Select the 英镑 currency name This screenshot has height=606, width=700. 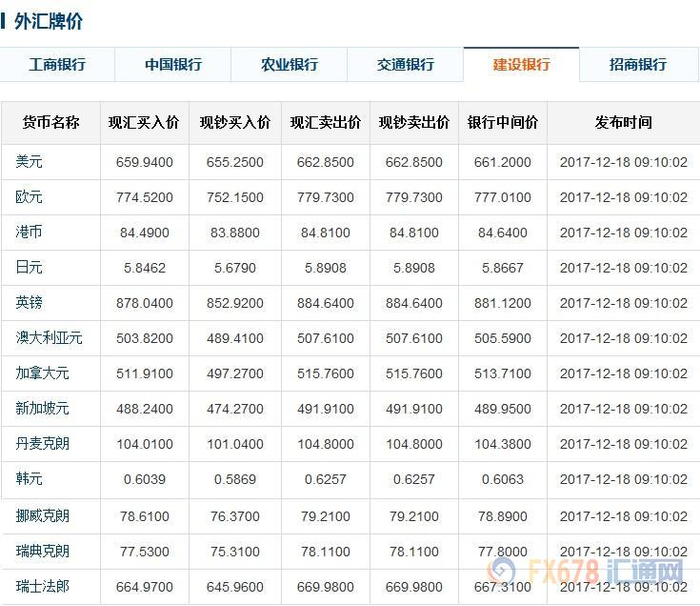29,303
